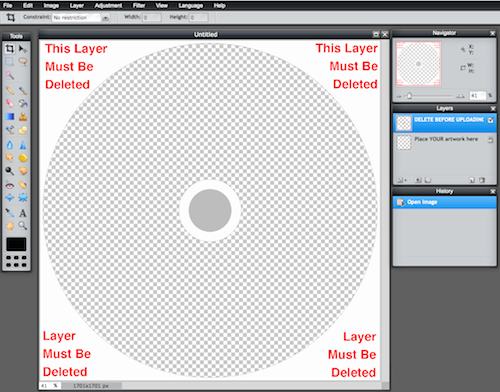Select the Bloat tool

click(10, 198)
